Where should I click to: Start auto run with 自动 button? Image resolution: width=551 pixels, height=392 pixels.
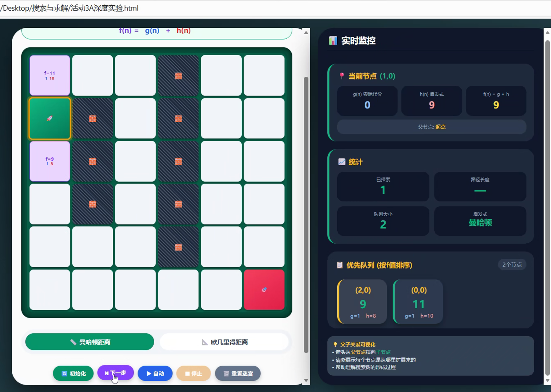155,373
